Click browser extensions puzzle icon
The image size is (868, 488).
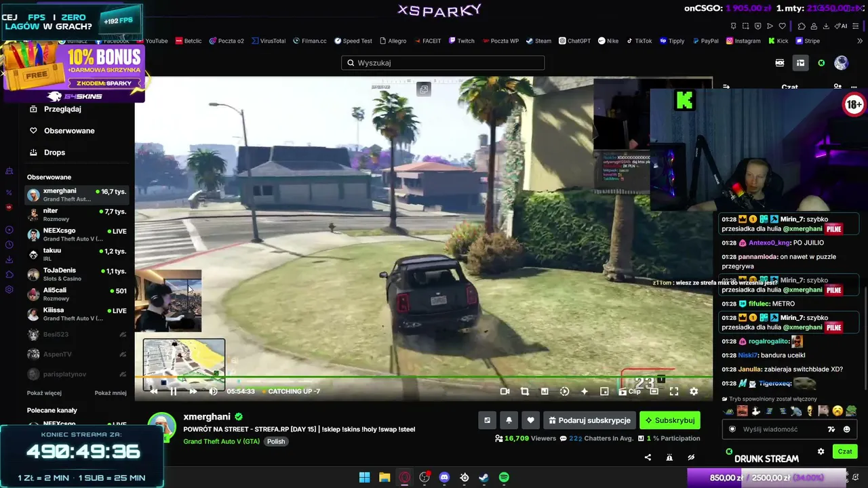click(x=801, y=26)
